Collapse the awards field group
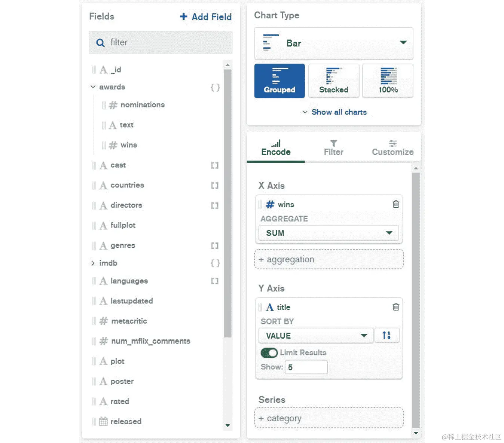504x443 pixels. 93,87
